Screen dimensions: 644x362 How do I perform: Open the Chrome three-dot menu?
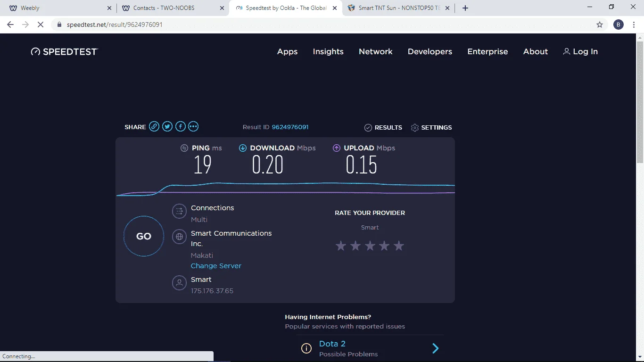pyautogui.click(x=635, y=25)
